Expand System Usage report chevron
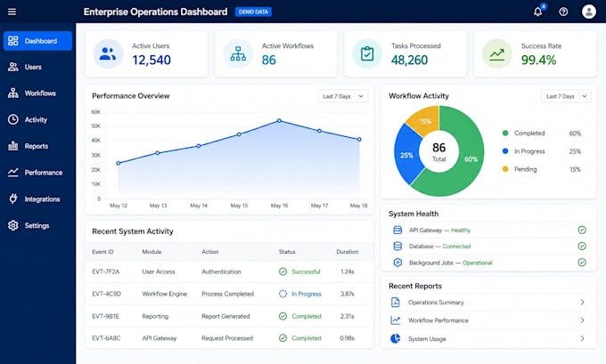This screenshot has height=364, width=606. point(582,338)
